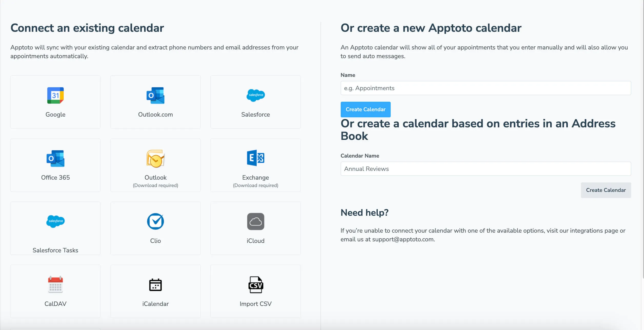Connect a Google calendar

[x=55, y=102]
